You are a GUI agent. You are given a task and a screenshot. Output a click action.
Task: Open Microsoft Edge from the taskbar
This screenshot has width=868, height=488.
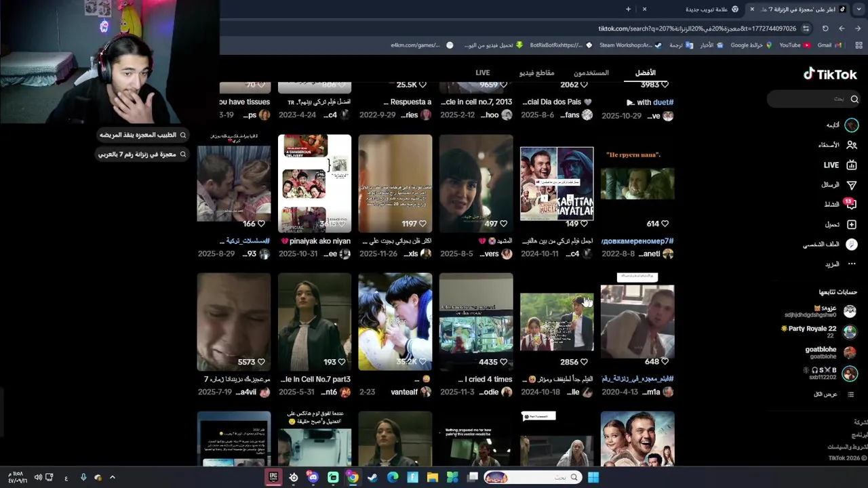(x=393, y=477)
